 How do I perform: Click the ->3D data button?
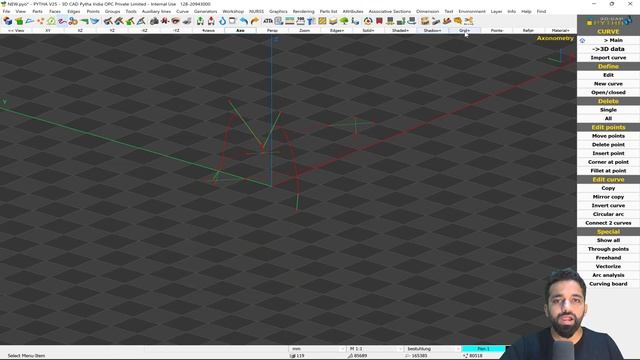click(x=608, y=49)
